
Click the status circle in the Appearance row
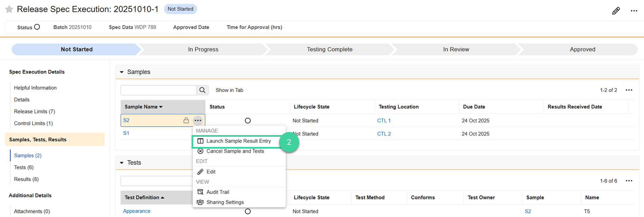tap(248, 211)
